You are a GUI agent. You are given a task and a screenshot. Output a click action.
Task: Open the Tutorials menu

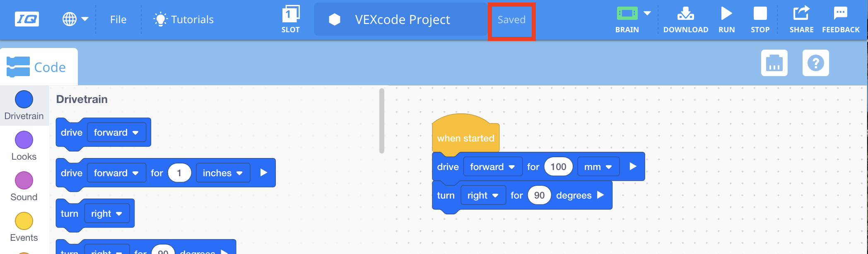tap(183, 19)
